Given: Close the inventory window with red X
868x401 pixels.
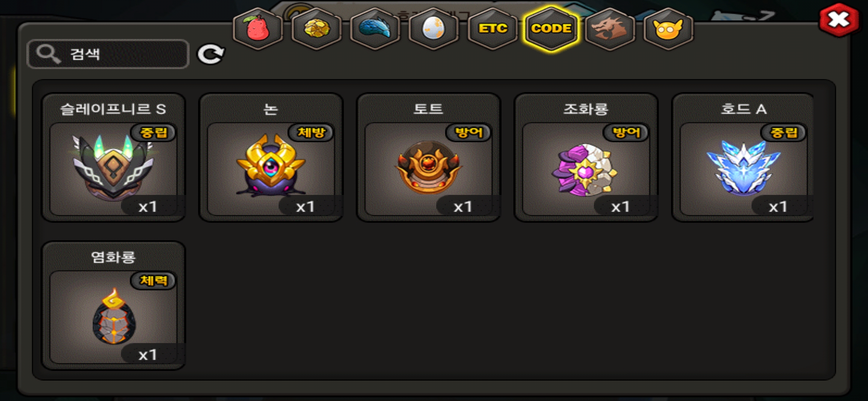Looking at the screenshot, I should coord(839,20).
